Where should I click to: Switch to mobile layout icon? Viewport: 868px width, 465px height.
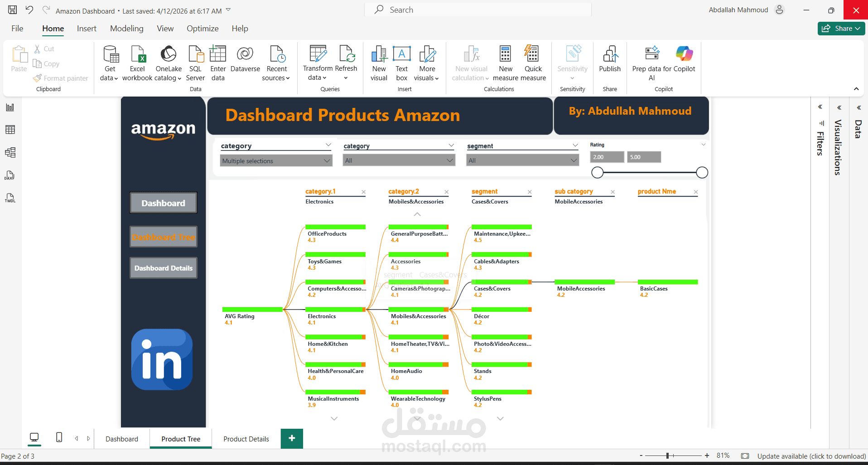click(x=59, y=437)
